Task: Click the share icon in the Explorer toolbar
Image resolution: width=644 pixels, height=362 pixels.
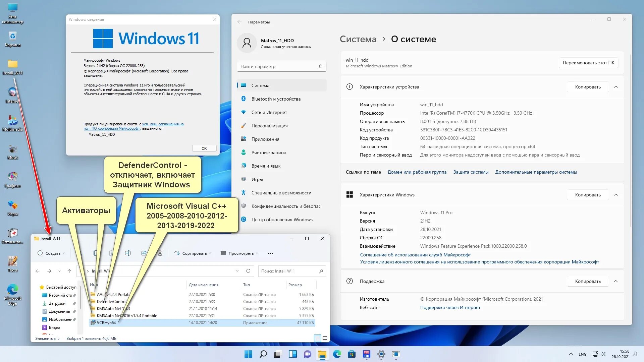Action: point(144,253)
